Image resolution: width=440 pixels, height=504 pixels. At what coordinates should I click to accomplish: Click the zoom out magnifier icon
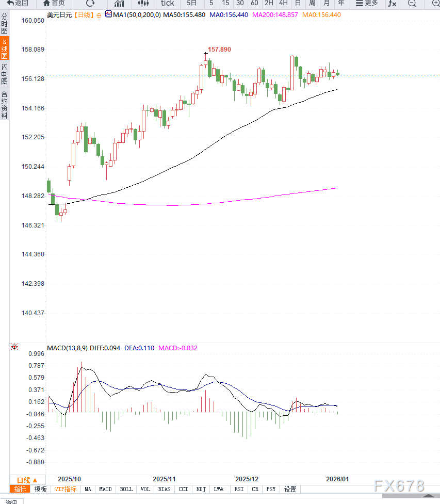(x=412, y=3)
